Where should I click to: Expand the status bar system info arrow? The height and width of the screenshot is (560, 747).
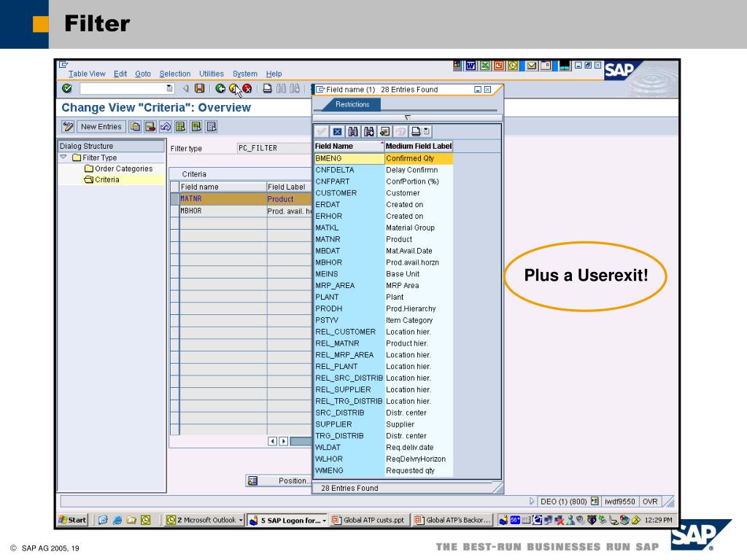(x=532, y=502)
